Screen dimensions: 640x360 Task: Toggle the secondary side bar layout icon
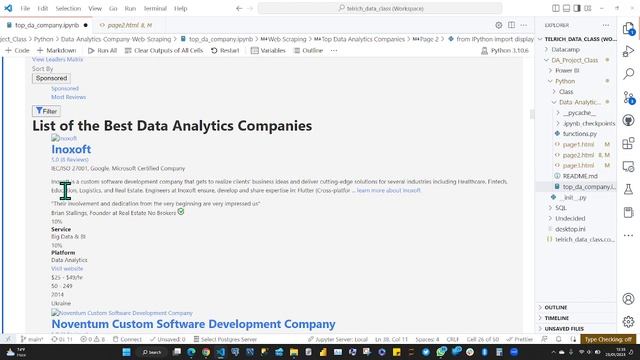577,8
